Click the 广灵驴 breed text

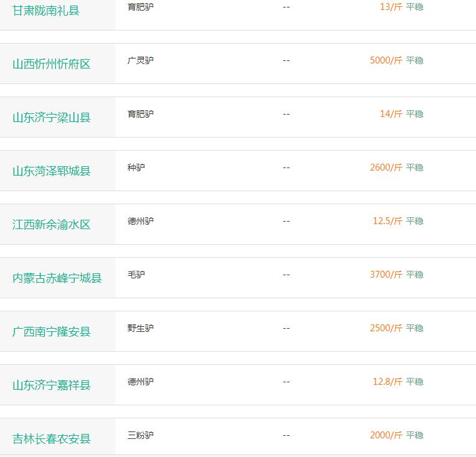(141, 60)
